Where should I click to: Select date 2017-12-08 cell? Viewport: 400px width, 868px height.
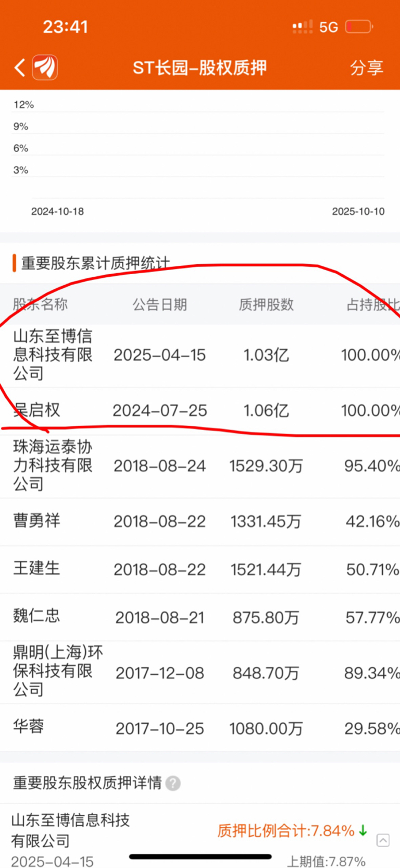click(x=160, y=673)
